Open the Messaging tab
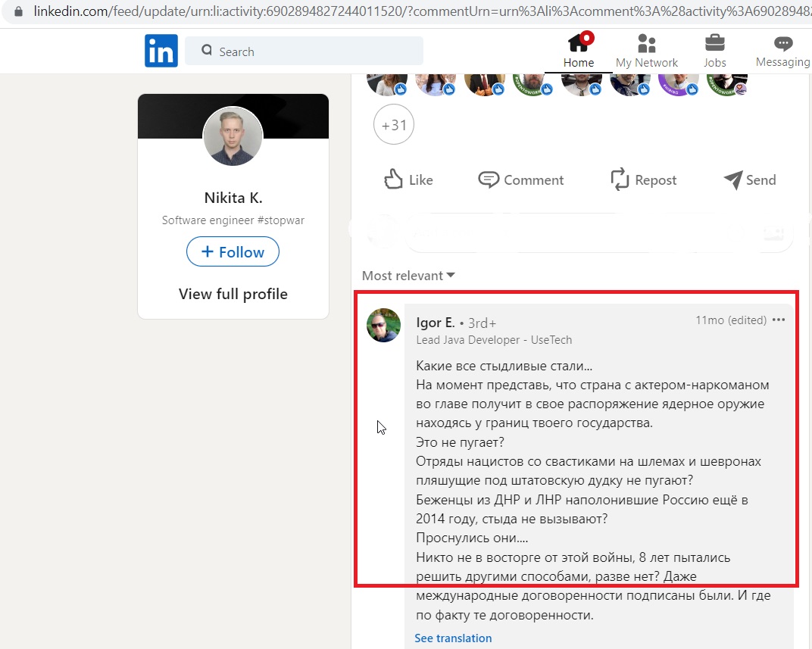 point(782,51)
